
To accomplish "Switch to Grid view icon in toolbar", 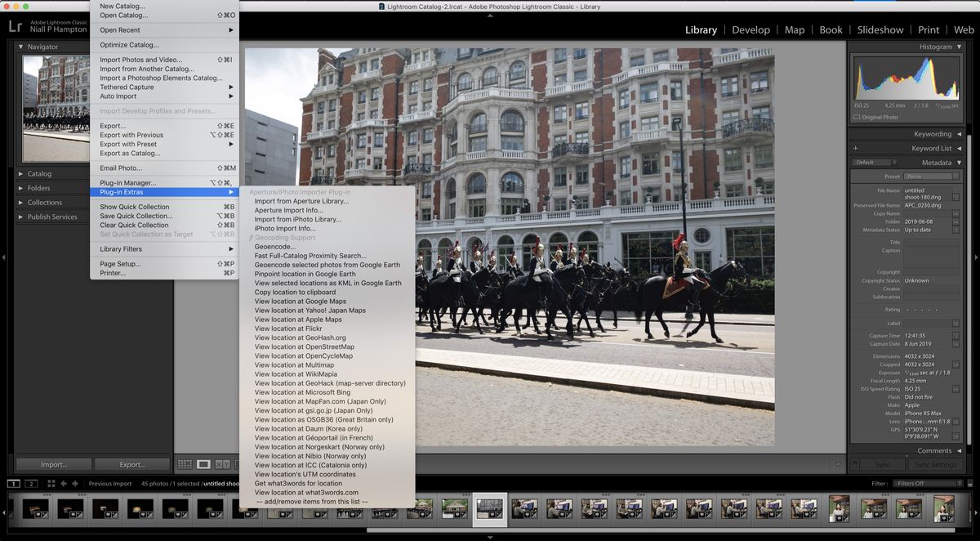I will click(185, 464).
